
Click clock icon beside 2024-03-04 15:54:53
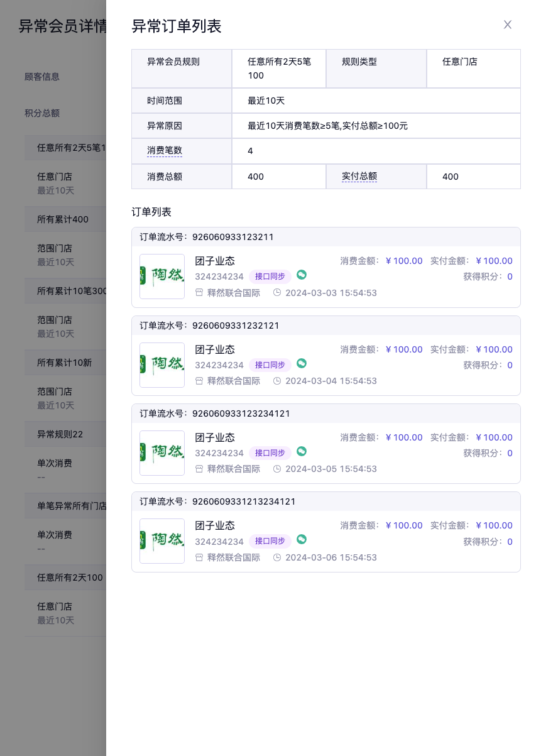277,381
